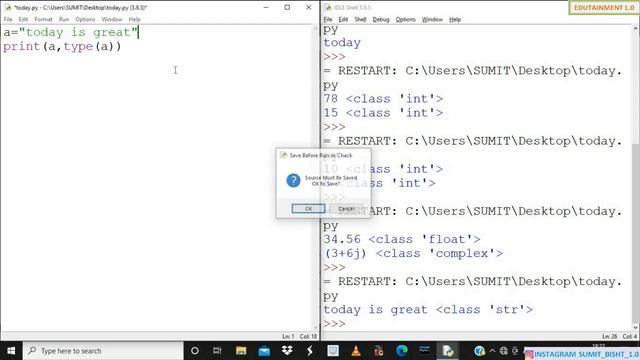Open Cortana circle icon on taskbar
Screen dimensions: 640x360
pyautogui.click(x=195, y=351)
